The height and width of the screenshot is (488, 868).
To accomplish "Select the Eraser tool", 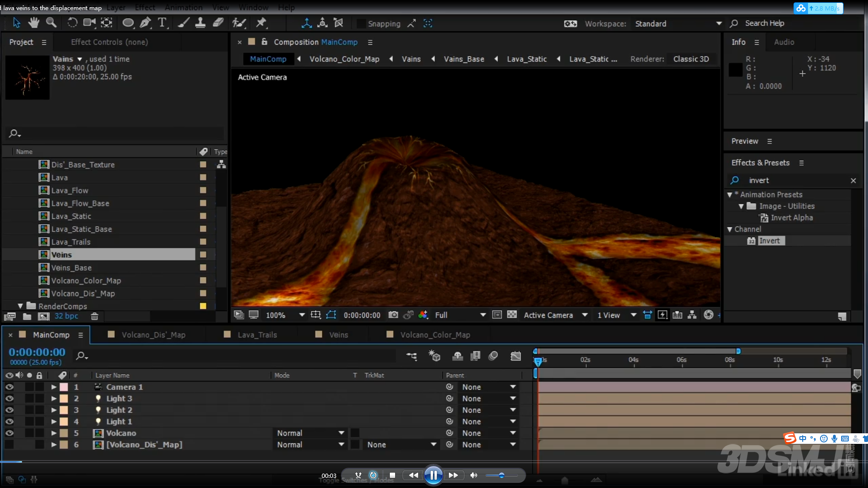I will click(218, 23).
